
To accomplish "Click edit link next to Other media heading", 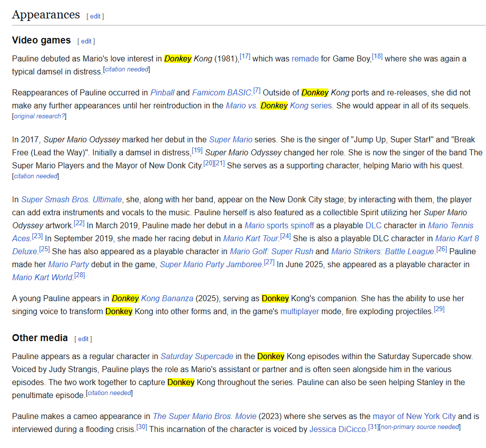I will pyautogui.click(x=83, y=339).
